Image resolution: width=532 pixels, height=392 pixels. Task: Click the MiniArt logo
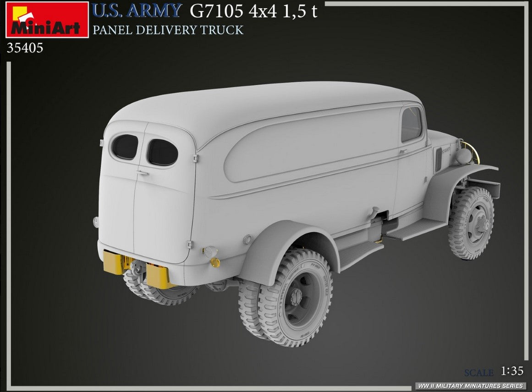click(47, 20)
